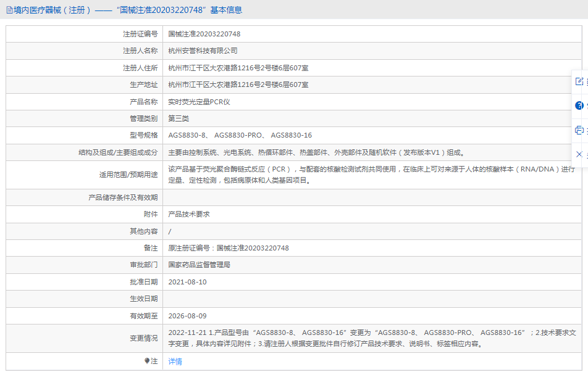
Task: Click the document icon in page title
Action: click(9, 10)
